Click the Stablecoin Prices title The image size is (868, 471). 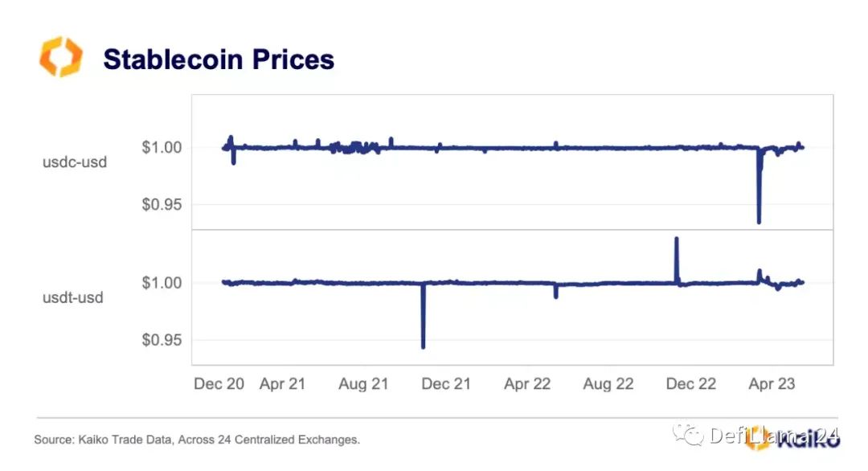[219, 59]
